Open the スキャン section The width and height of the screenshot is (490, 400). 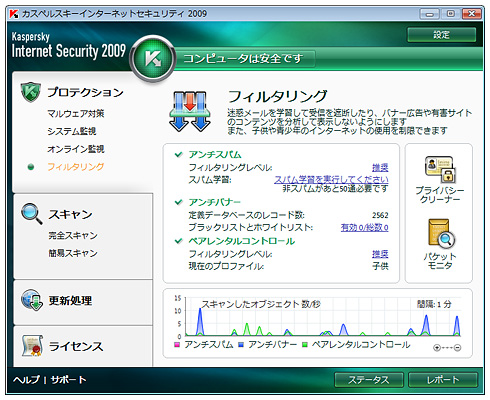[70, 214]
